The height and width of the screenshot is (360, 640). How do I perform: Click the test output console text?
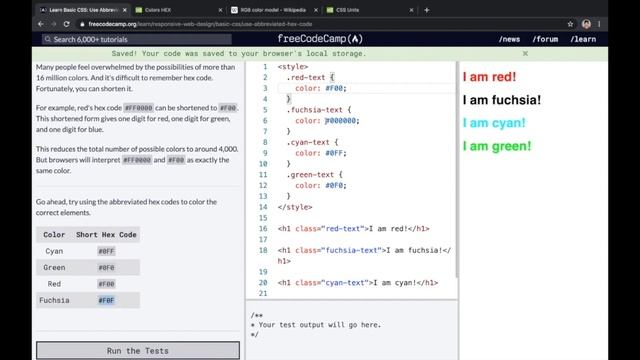coord(316,325)
